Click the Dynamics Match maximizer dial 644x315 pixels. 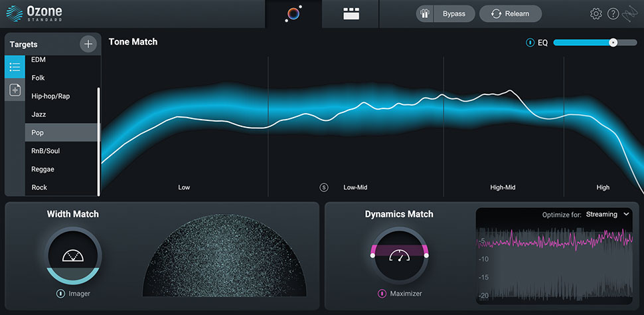tap(398, 255)
